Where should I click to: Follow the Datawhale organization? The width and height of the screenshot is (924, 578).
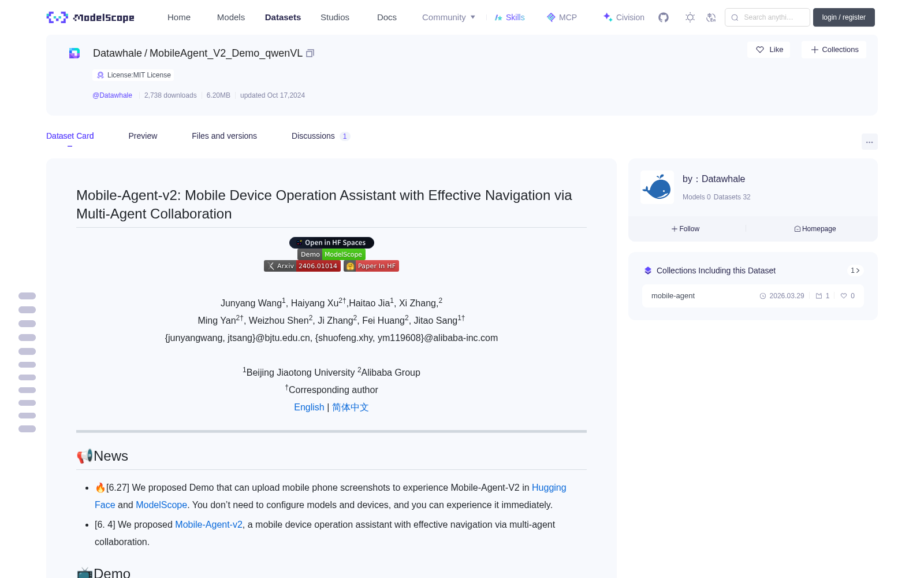click(685, 229)
